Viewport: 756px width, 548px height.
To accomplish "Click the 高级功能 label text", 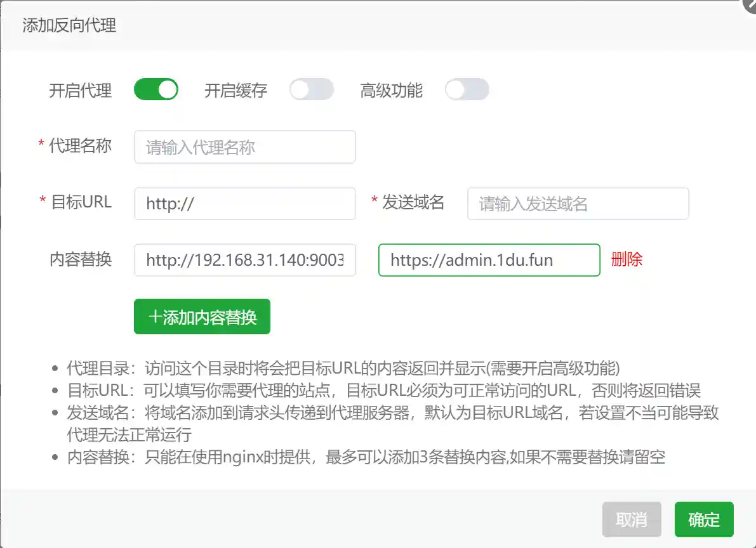I will pos(391,90).
